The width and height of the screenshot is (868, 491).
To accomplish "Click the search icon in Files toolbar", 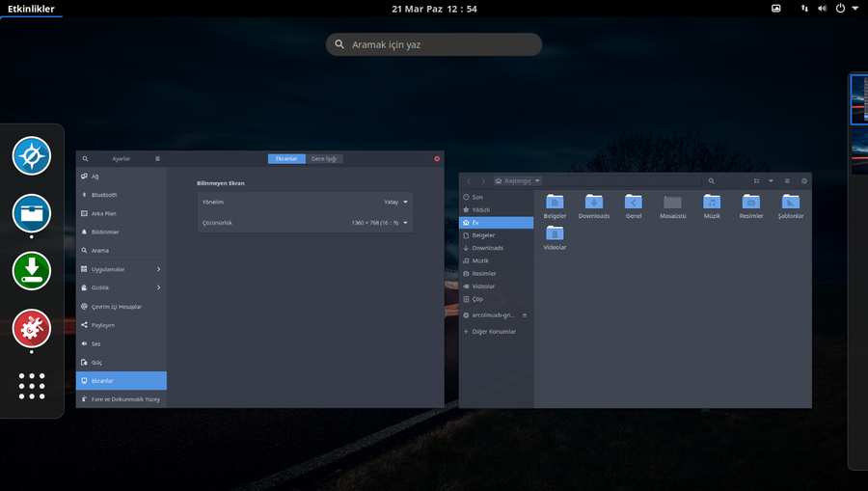I will pos(712,180).
